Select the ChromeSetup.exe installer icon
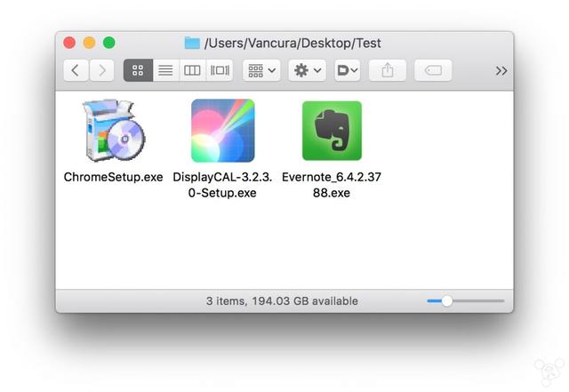 [114, 130]
